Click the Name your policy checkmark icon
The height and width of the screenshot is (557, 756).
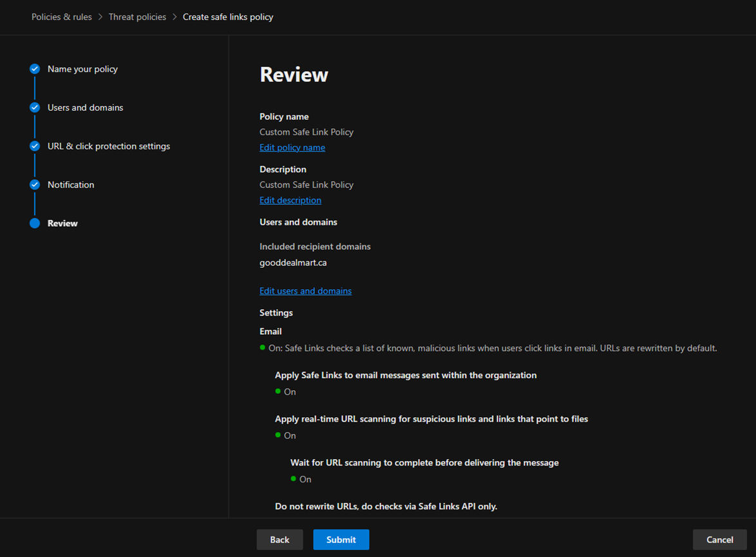(x=35, y=69)
